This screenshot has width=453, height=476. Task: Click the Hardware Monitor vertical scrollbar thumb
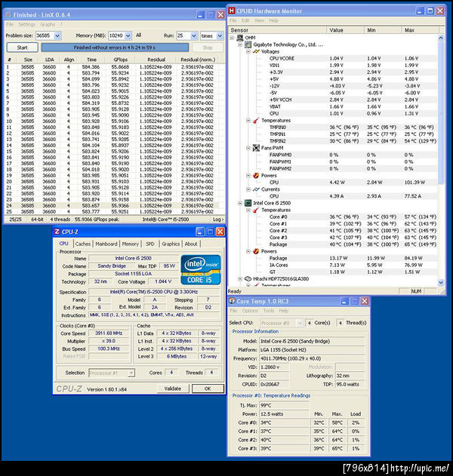[441, 112]
